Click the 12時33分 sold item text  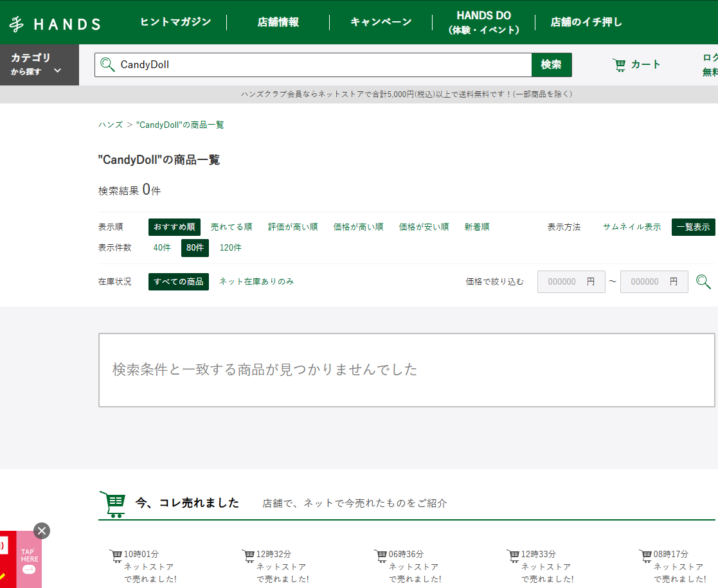tap(548, 567)
